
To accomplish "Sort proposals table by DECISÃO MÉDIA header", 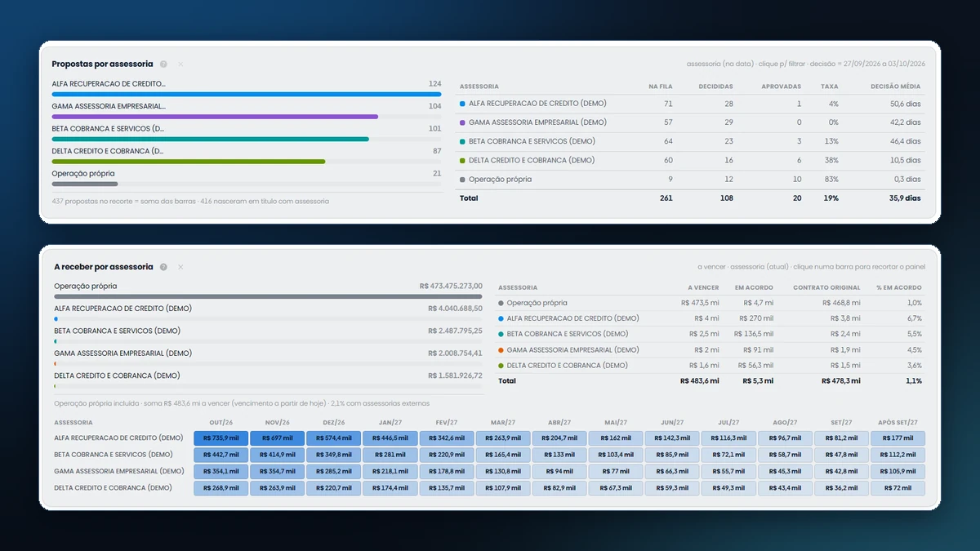I will (x=895, y=86).
